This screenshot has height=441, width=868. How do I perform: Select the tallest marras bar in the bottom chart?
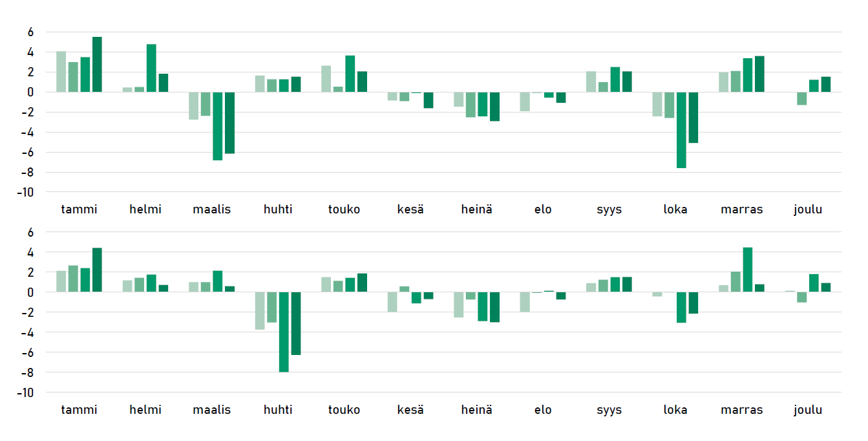(748, 270)
